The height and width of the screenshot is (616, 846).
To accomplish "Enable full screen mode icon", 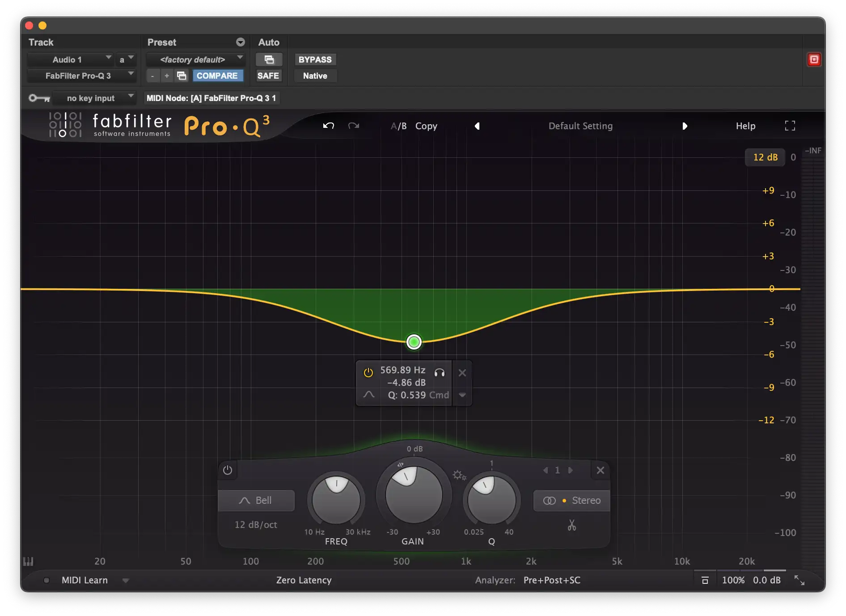I will point(790,126).
